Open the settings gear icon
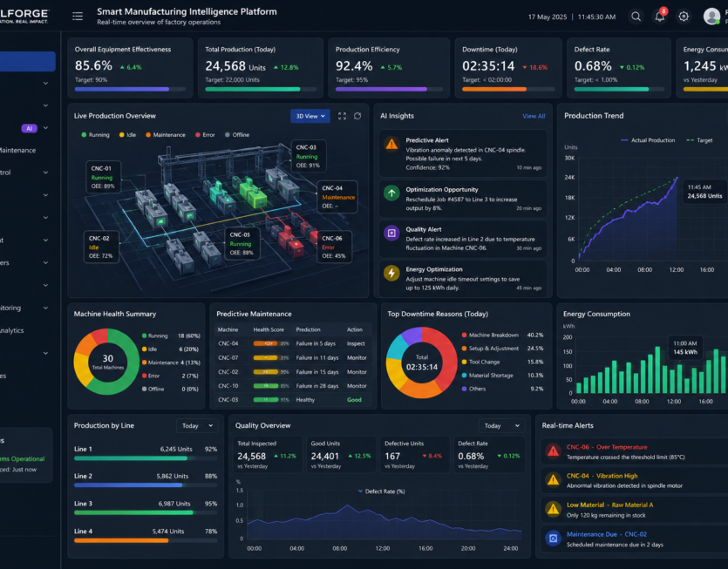 (x=684, y=17)
